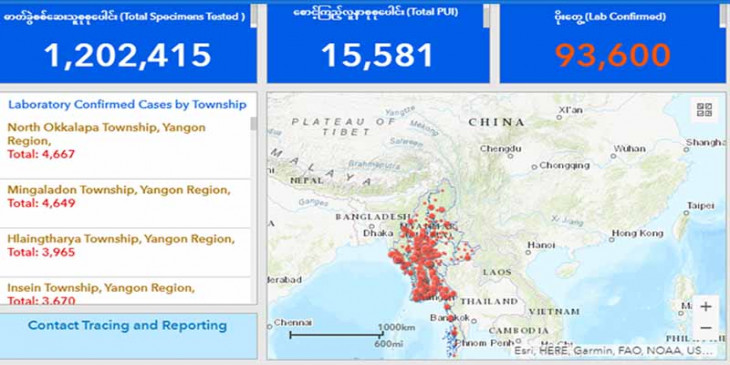The height and width of the screenshot is (365, 730).
Task: Open the basemap gallery grid icon
Action: [704, 110]
